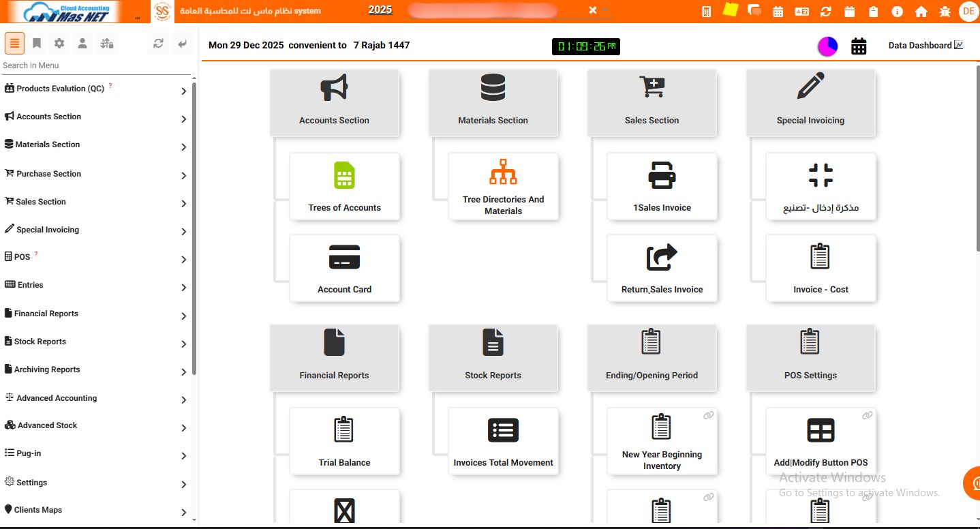Screen dimensions: 980x529
Task: Toggle the bookmark icon in the sidebar
Action: [x=37, y=42]
